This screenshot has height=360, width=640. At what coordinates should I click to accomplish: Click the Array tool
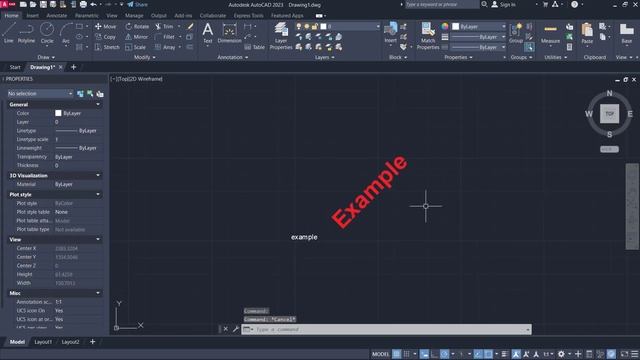coord(165,47)
